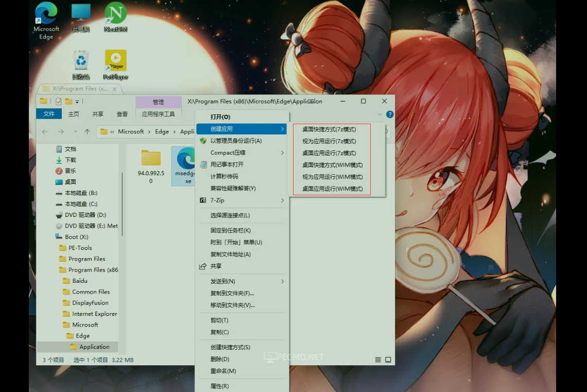Click the notepad icon next to 用记事本打开
Viewport: 587px width, 392px height.
(x=203, y=164)
